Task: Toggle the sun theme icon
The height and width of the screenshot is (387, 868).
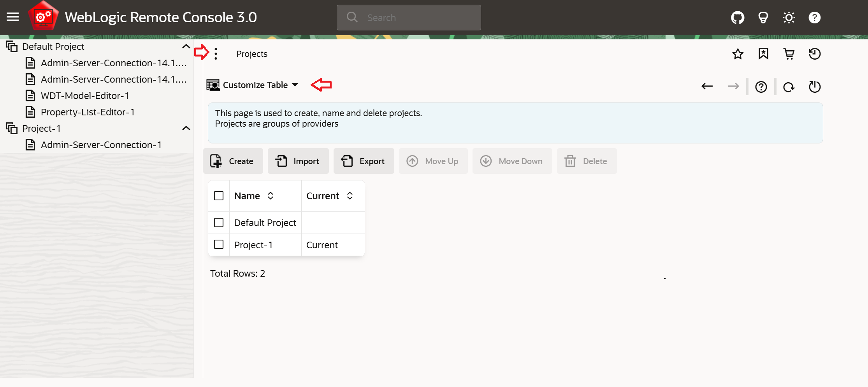Action: (x=789, y=18)
